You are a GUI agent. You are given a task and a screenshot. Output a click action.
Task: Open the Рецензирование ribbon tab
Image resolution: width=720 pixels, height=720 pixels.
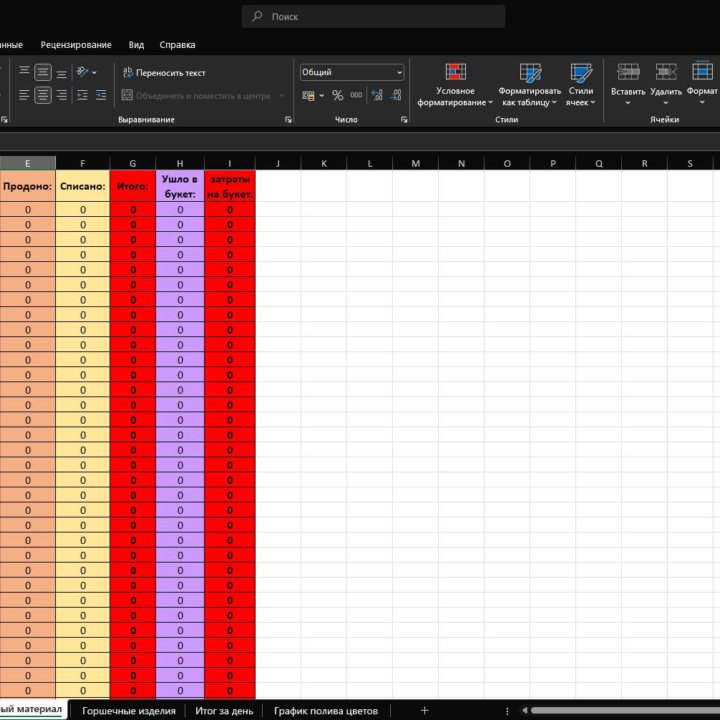(x=78, y=45)
